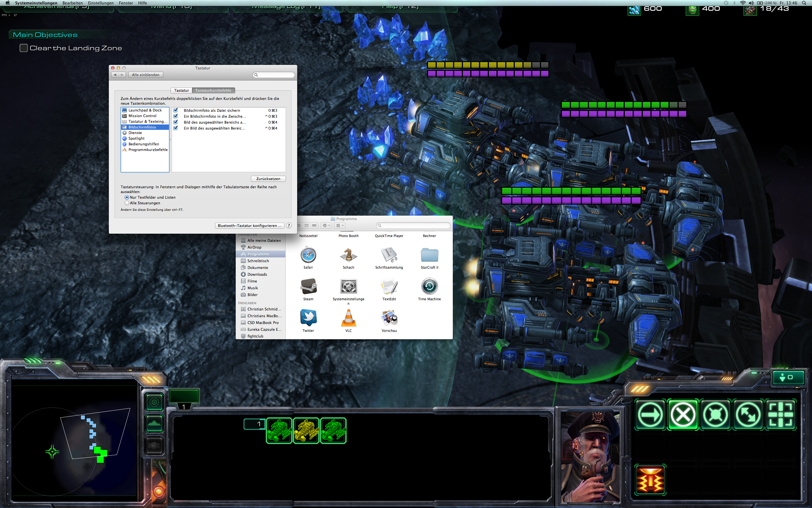Click the minimap ping button
This screenshot has height=508, width=812.
pyautogui.click(x=154, y=402)
